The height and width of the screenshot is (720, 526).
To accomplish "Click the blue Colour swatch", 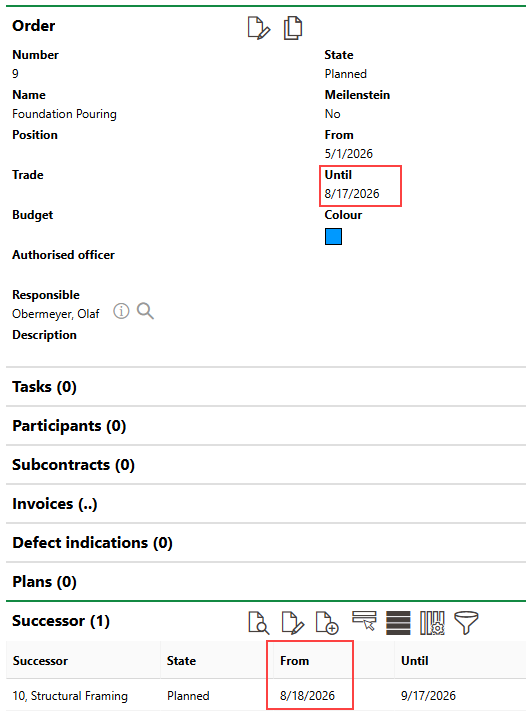I will (333, 236).
